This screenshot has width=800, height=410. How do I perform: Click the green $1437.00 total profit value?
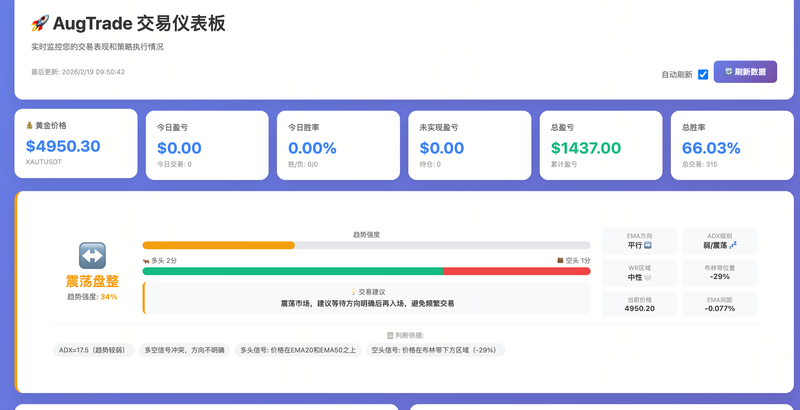tap(586, 148)
